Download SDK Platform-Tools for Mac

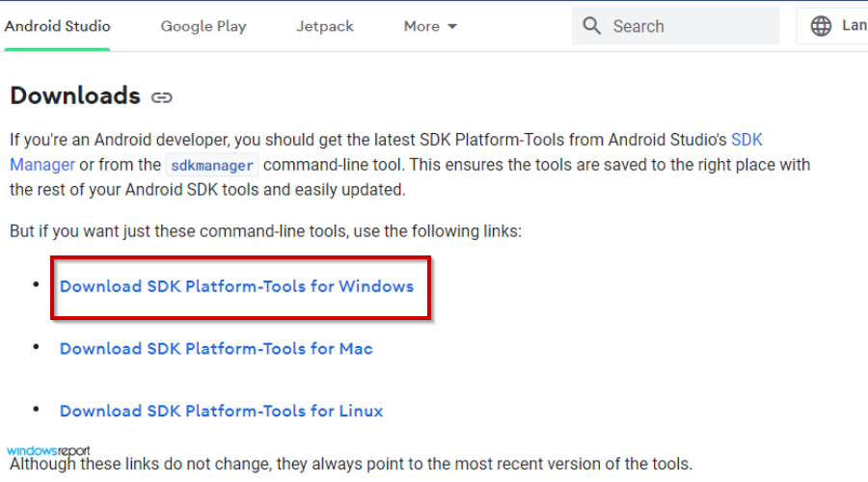click(216, 349)
